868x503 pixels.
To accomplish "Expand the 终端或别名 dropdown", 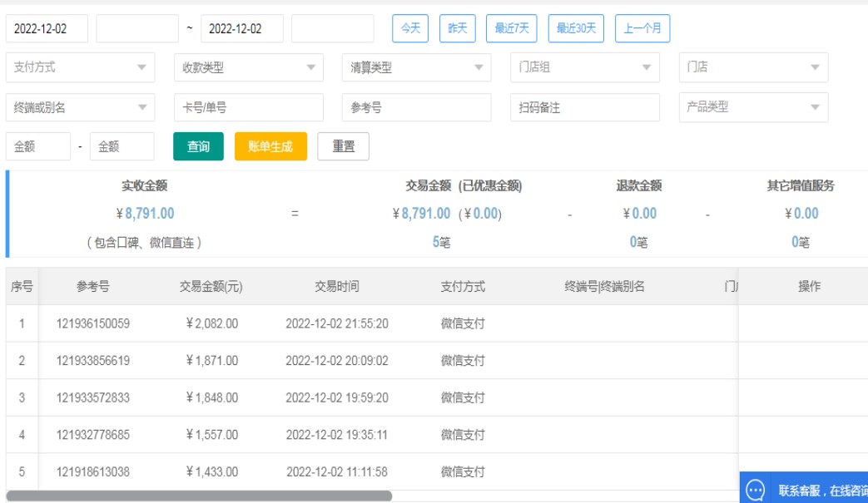I will [80, 107].
